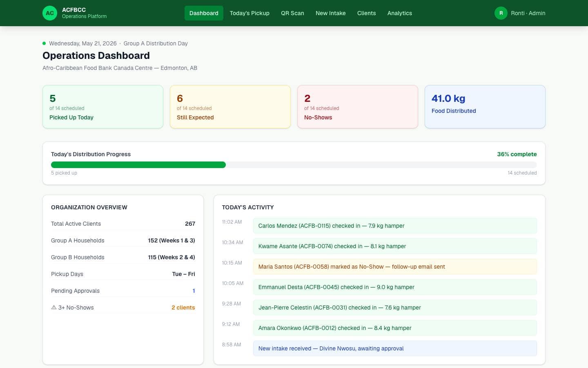Click Total Active Clients value 267
This screenshot has height=368, width=588.
tap(190, 224)
